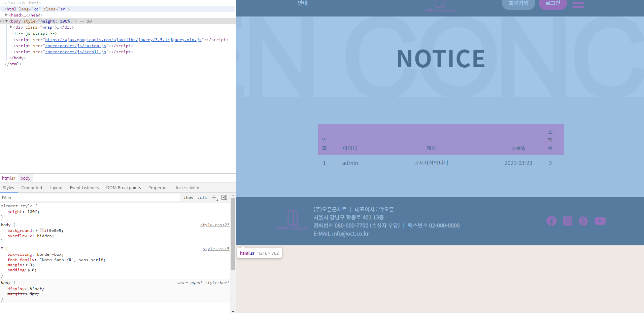Click the 2021-03-23 date cell
The image size is (644, 313).
[518, 163]
